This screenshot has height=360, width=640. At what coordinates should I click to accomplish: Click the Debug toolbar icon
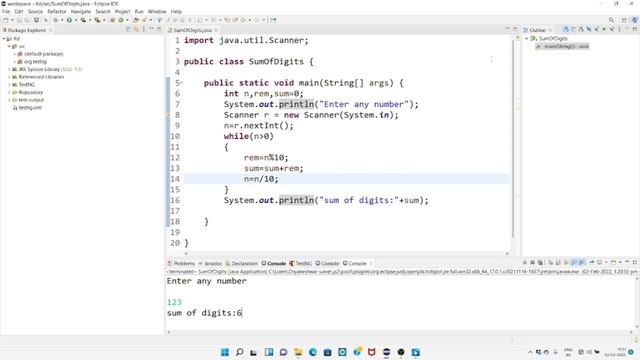point(55,20)
